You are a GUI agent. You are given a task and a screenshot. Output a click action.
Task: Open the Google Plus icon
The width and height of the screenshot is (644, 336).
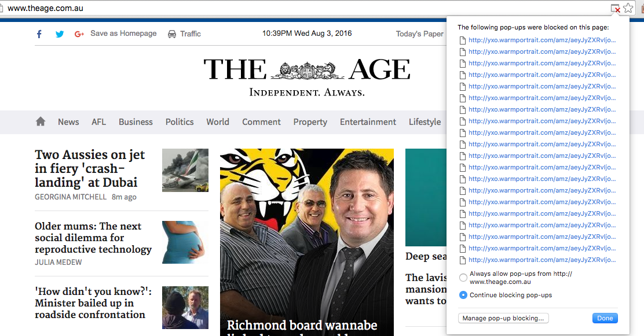[79, 34]
